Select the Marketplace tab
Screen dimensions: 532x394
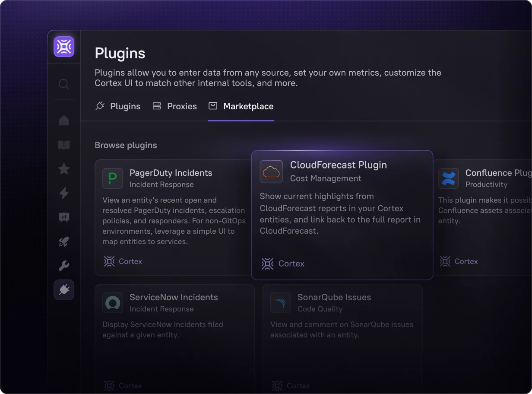(x=241, y=106)
